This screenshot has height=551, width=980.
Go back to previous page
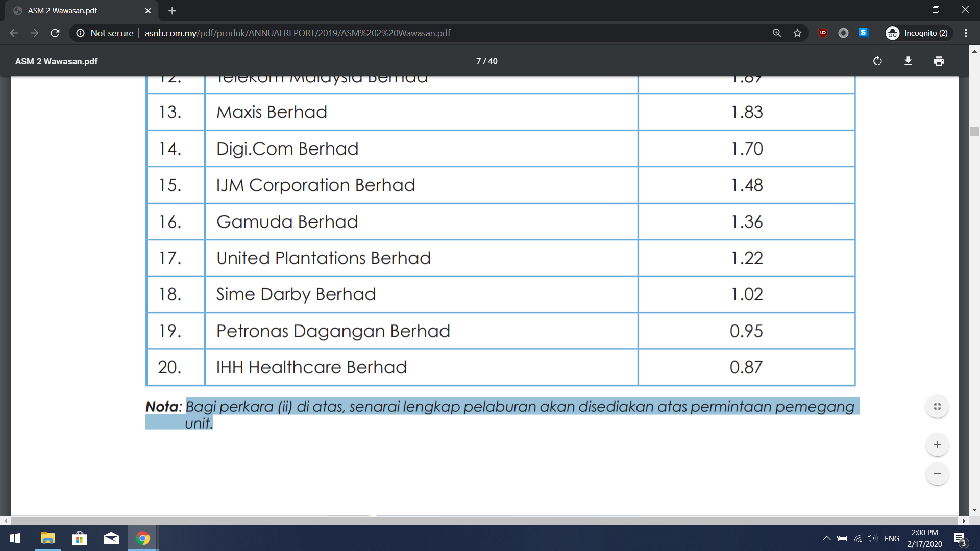[14, 33]
